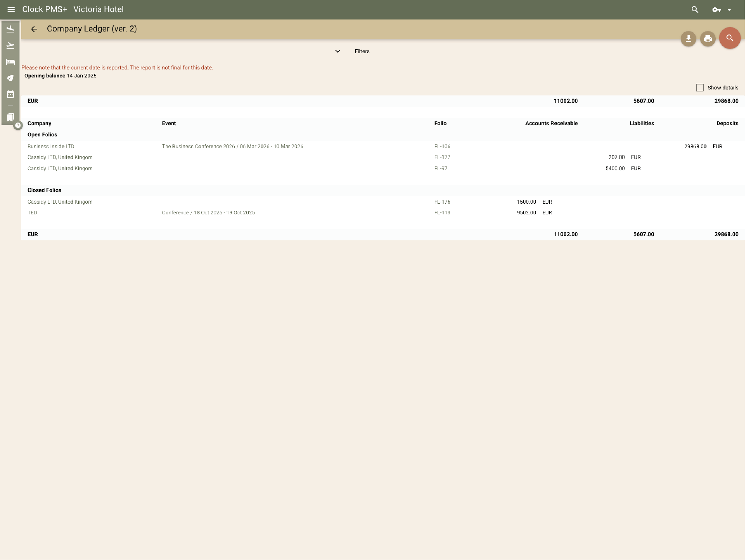Click the leaf housekeeping icon in sidebar
Image resolution: width=745 pixels, height=560 pixels.
point(10,78)
